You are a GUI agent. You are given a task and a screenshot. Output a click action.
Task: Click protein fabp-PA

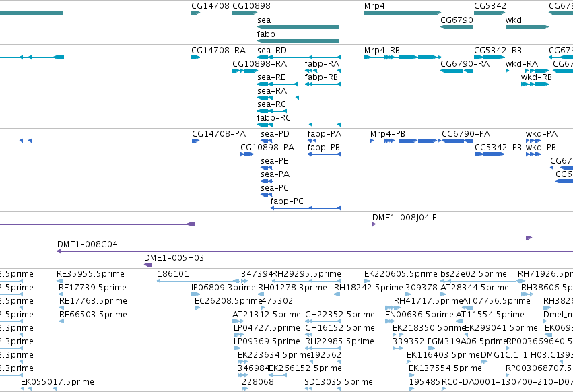324,134
